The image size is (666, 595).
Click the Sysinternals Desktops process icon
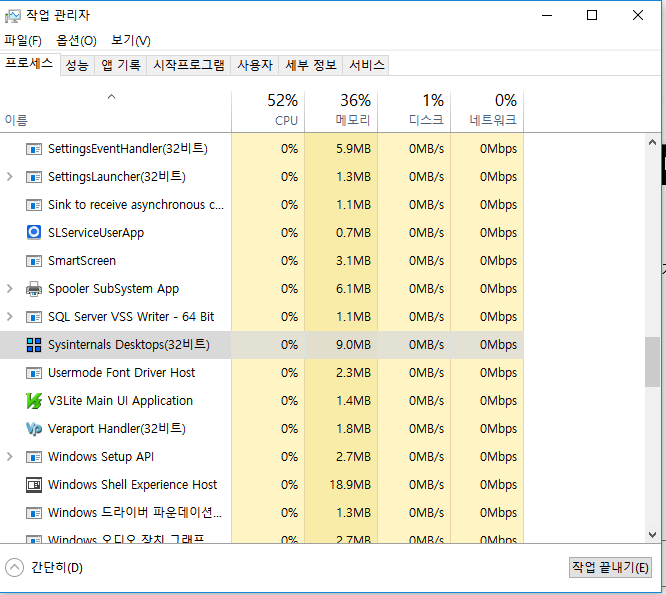(x=33, y=345)
